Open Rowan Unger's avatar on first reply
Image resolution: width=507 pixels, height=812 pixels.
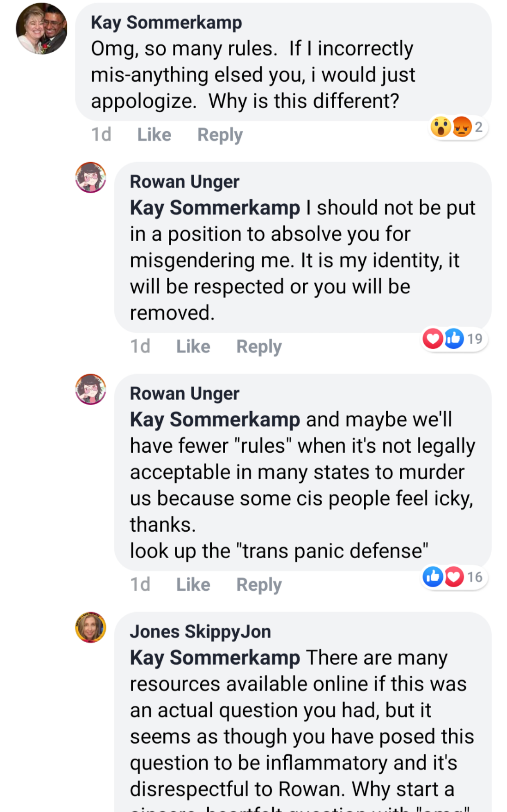click(x=91, y=177)
